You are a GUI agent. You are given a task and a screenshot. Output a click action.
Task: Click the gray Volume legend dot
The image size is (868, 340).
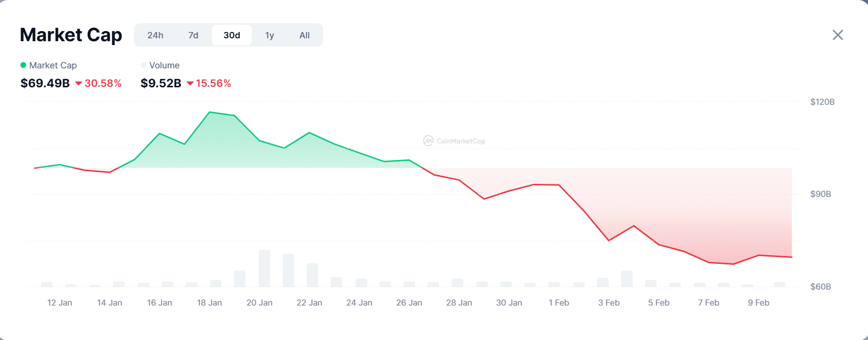[144, 65]
